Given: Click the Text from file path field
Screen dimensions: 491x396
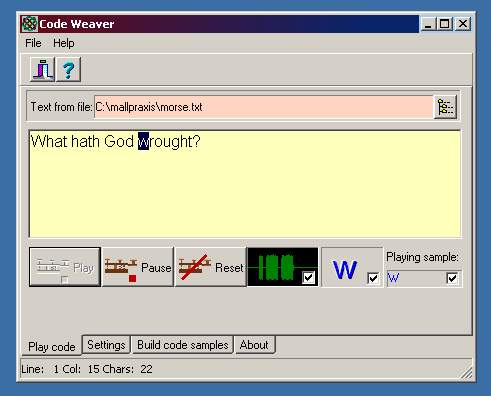Looking at the screenshot, I should (264, 107).
